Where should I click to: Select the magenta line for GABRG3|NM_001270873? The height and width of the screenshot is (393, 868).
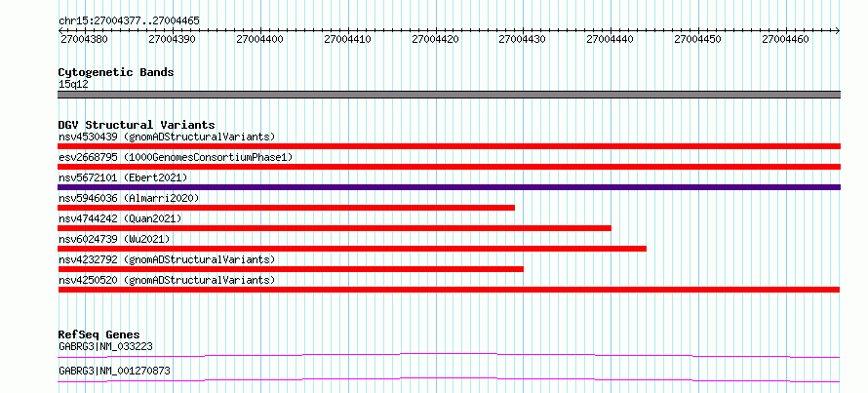[x=449, y=379]
